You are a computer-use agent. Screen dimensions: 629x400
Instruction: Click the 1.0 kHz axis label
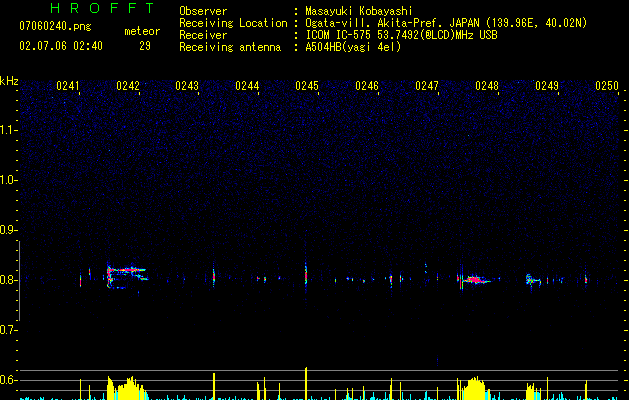tap(8, 180)
